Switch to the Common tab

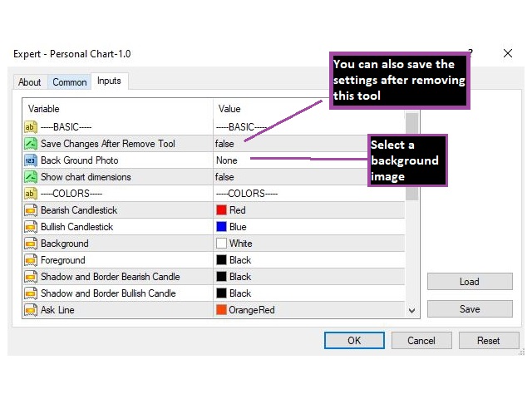70,82
